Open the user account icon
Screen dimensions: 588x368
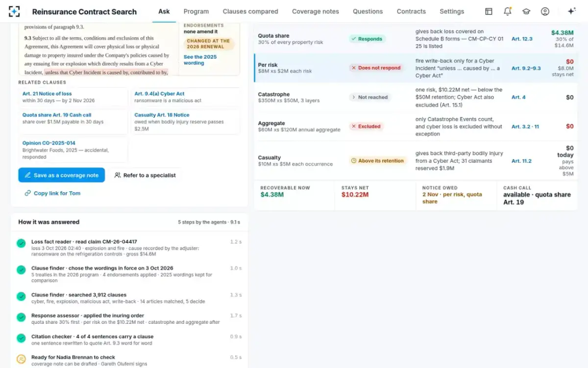pyautogui.click(x=545, y=11)
